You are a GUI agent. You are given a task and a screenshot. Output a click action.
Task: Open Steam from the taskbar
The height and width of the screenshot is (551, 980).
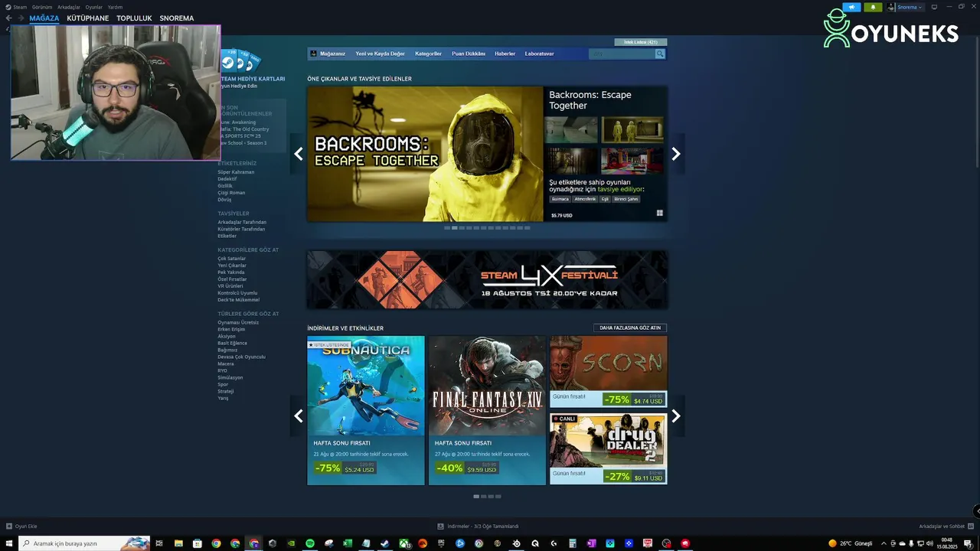384,543
